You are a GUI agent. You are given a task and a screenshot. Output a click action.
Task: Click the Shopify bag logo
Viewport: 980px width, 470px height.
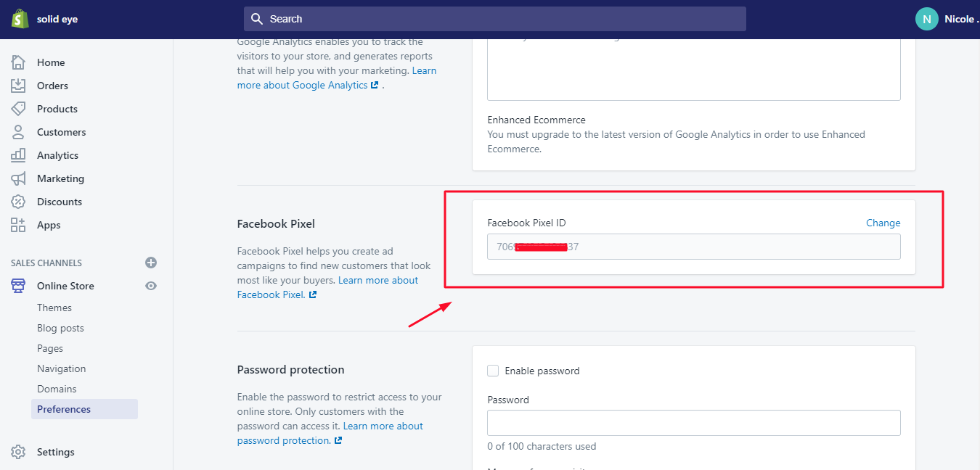click(x=20, y=19)
